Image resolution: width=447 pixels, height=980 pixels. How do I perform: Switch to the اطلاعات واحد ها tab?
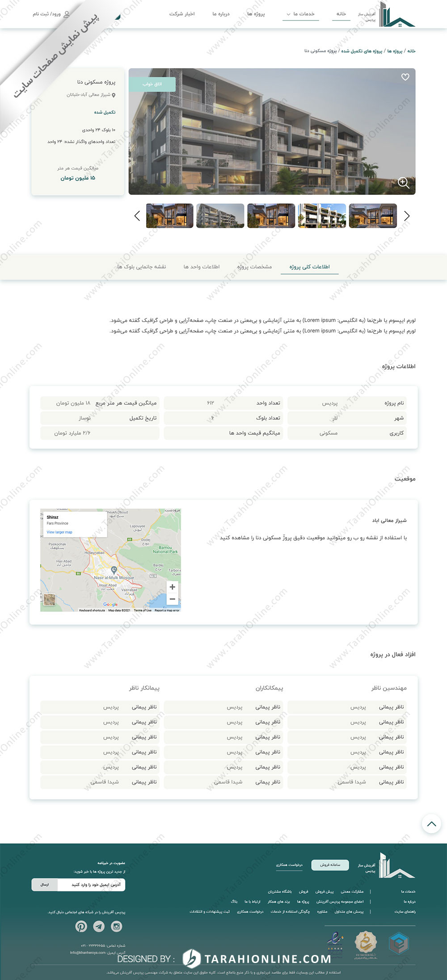click(x=202, y=267)
